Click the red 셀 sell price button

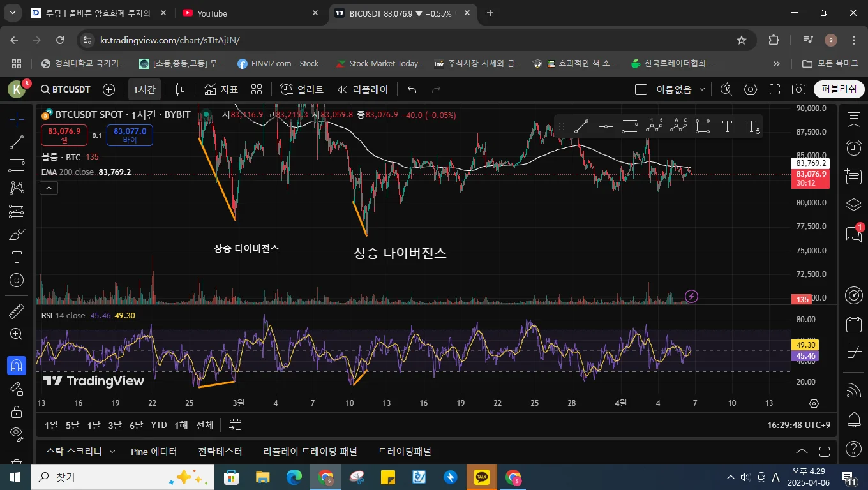click(64, 135)
